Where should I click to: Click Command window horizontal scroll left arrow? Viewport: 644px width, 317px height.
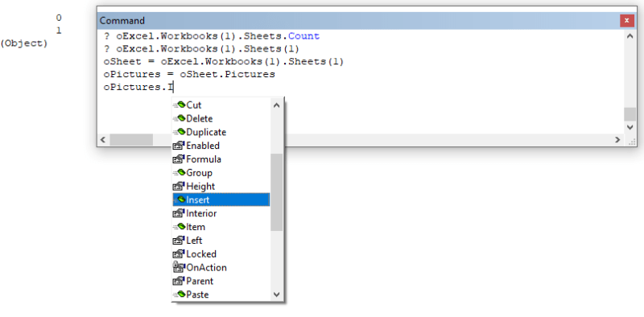pos(103,140)
